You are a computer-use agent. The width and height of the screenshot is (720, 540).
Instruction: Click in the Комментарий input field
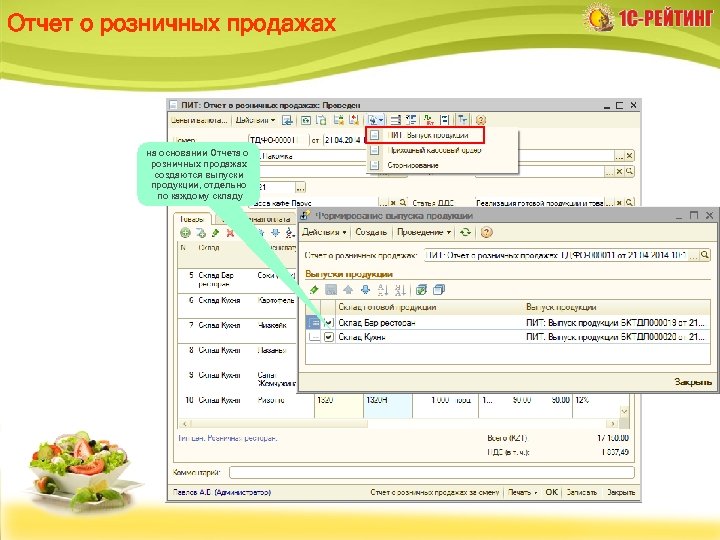[x=432, y=472]
